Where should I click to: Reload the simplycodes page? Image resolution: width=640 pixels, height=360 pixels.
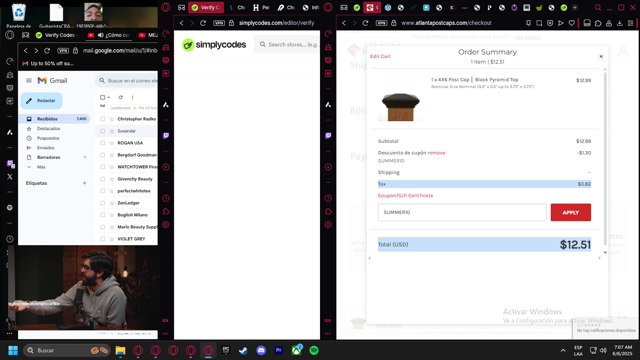point(203,23)
